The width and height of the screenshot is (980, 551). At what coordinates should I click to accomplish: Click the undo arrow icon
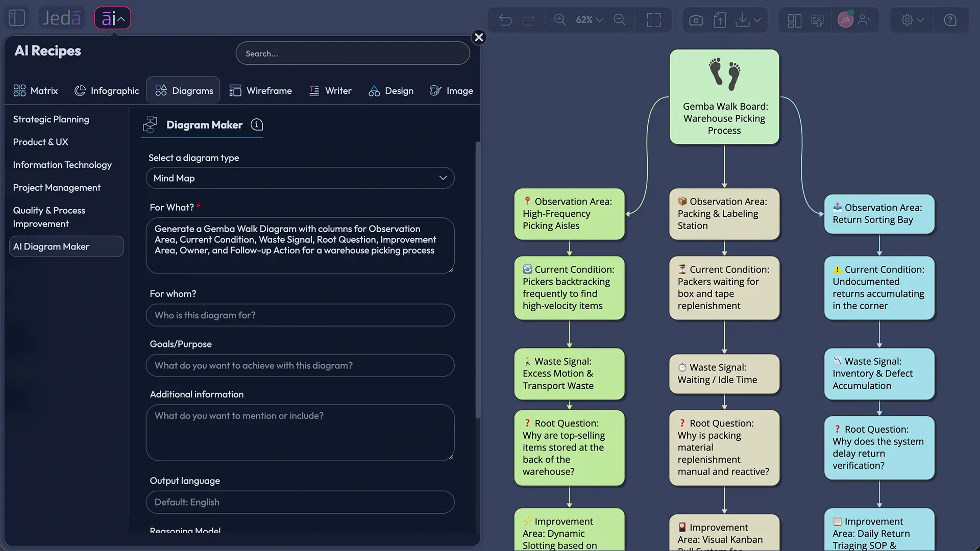(505, 20)
